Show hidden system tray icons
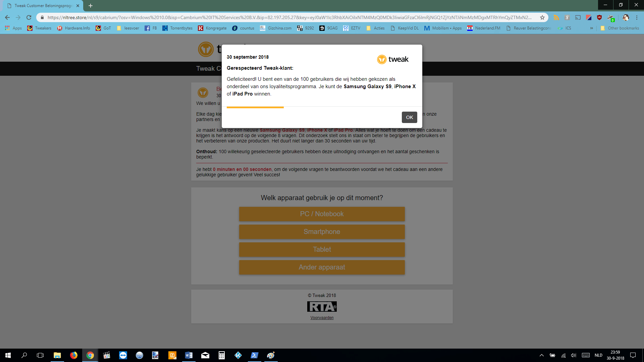The width and height of the screenshot is (644, 362). [541, 355]
